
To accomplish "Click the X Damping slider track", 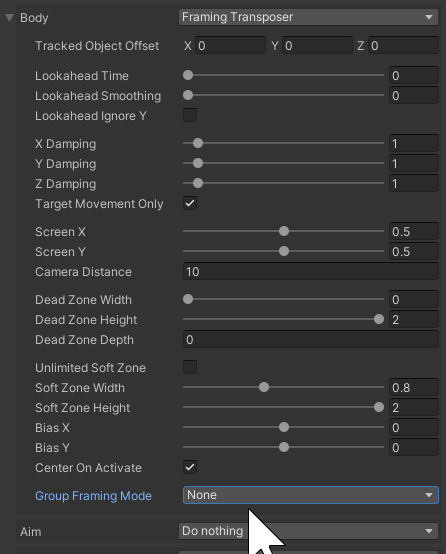I will 283,143.
